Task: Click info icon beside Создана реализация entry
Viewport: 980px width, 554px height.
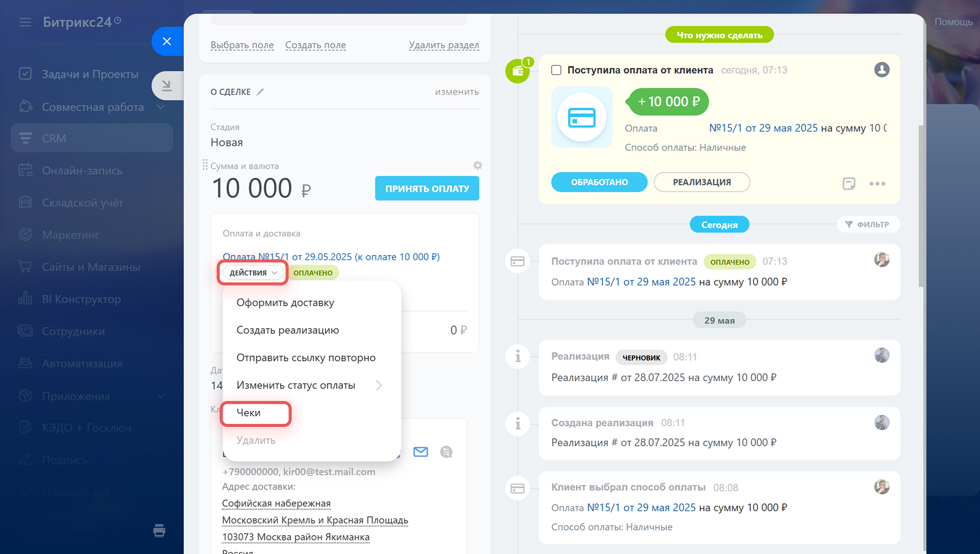Action: click(x=518, y=423)
